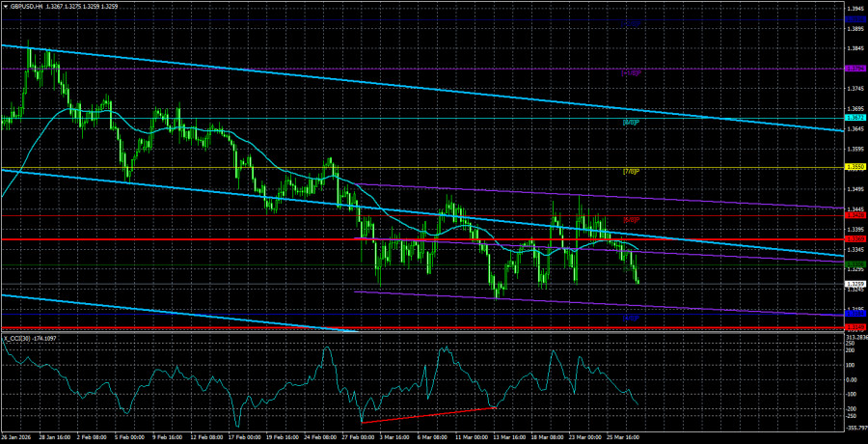Select the thick red horizontal price line

(386, 238)
